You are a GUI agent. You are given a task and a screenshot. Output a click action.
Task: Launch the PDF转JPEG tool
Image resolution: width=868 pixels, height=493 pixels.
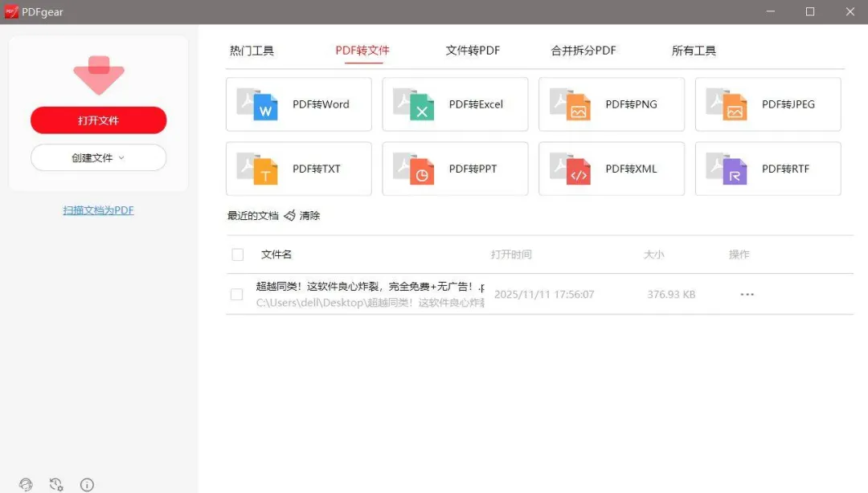coord(768,104)
